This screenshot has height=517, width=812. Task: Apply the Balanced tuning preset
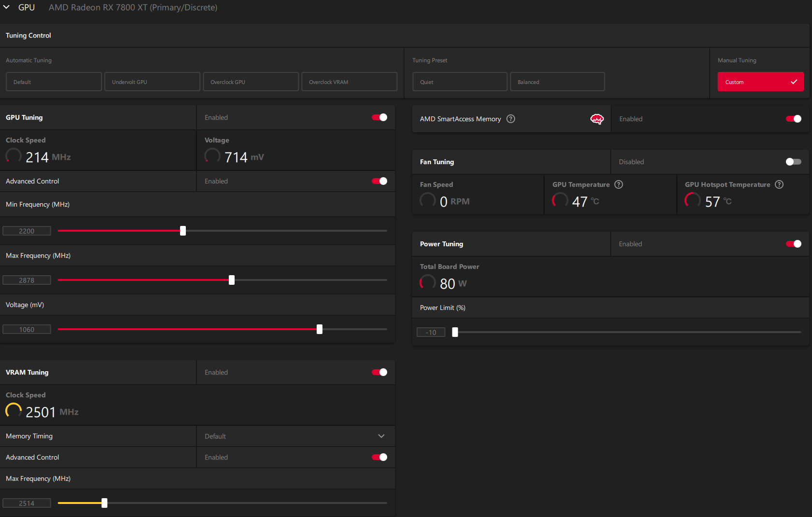point(557,82)
